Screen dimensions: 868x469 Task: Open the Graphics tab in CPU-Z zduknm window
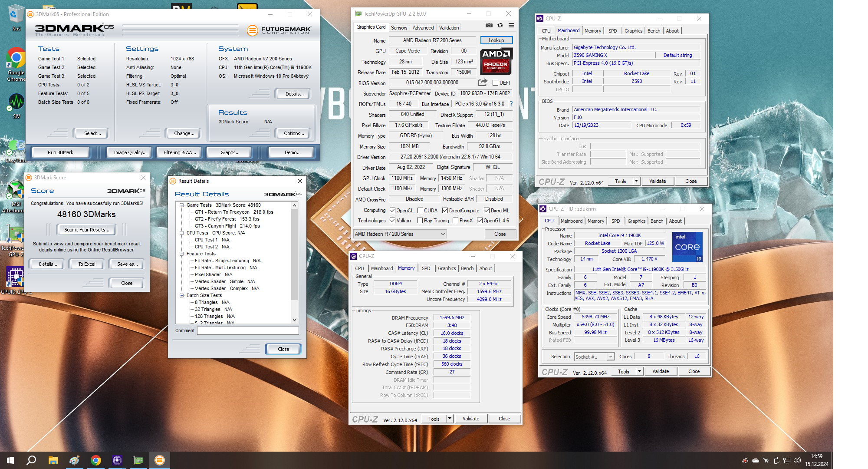[636, 221]
